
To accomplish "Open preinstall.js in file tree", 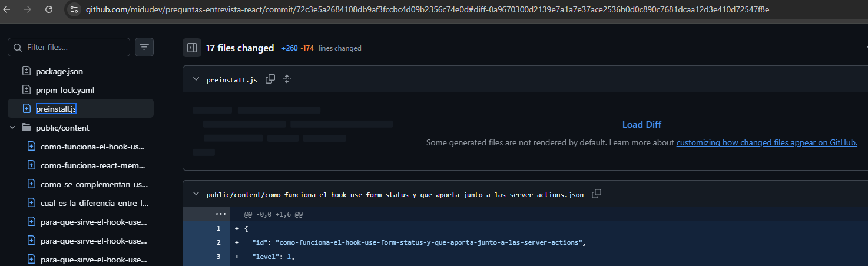I will click(x=56, y=109).
